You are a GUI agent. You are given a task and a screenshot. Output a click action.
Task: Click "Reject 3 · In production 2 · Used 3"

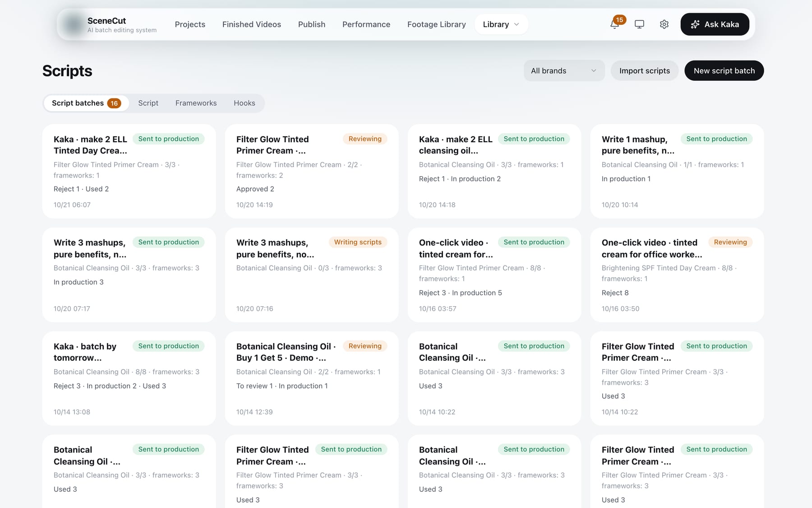coord(110,386)
